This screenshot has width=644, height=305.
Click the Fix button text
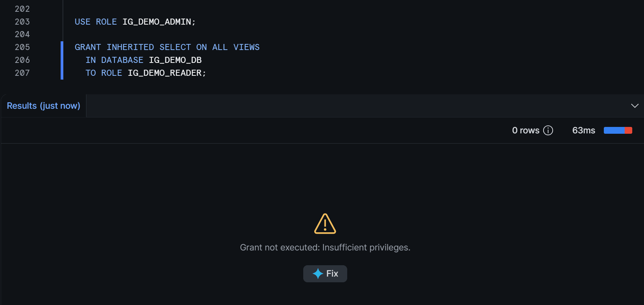[332, 274]
